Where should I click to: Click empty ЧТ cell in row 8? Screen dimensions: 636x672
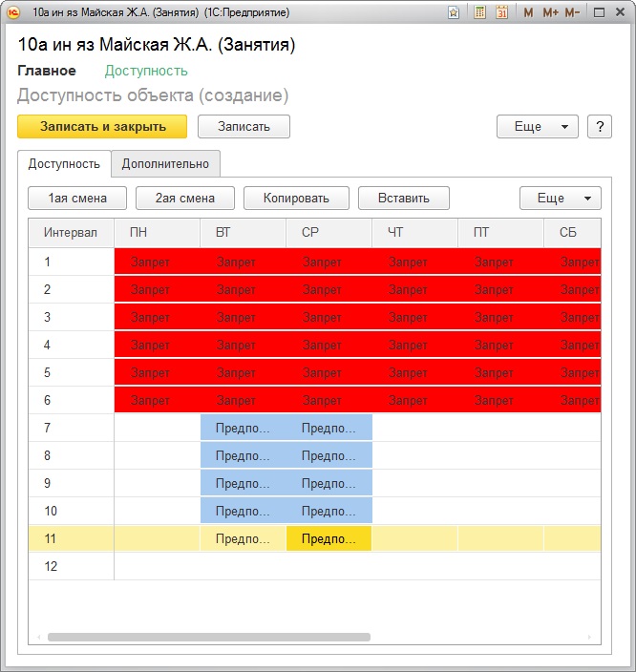click(x=415, y=455)
